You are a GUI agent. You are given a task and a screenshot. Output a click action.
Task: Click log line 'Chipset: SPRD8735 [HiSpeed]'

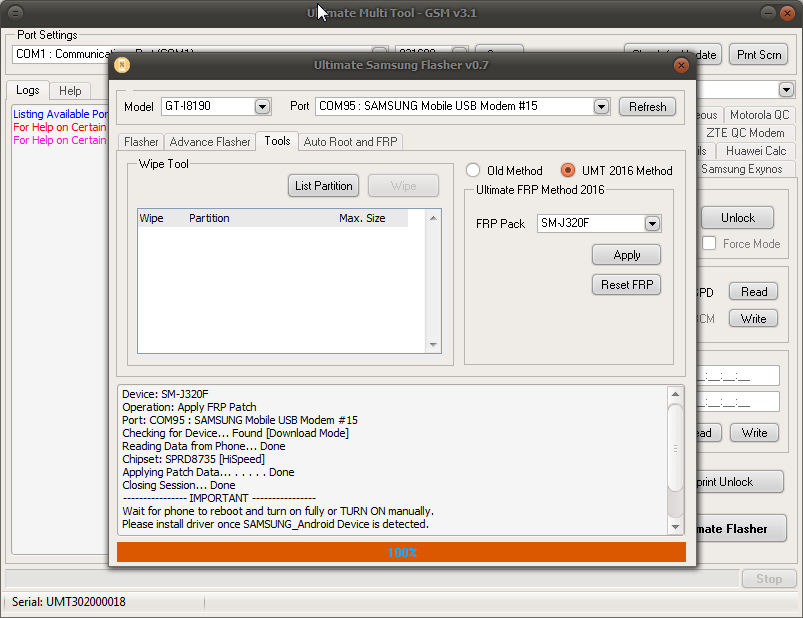193,459
